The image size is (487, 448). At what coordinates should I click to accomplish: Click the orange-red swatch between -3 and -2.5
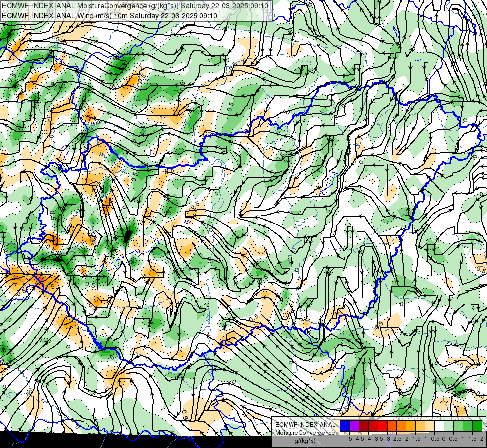tap(392, 426)
